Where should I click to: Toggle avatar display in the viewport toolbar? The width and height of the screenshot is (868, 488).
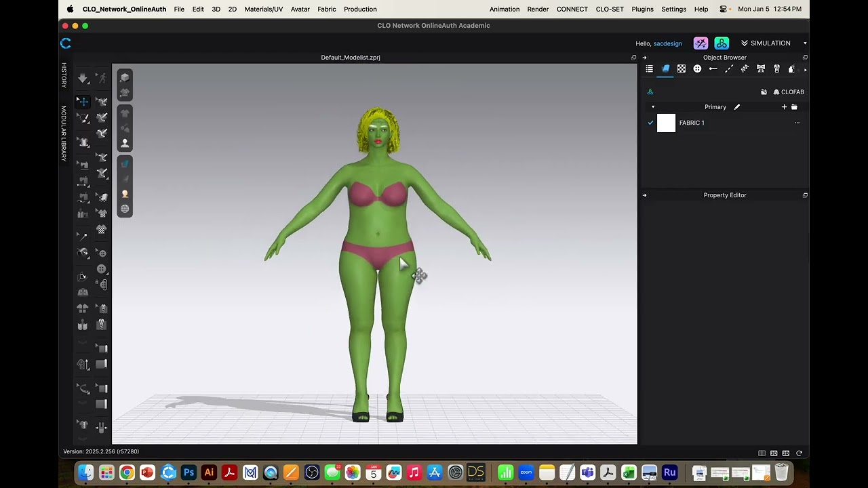pyautogui.click(x=125, y=144)
